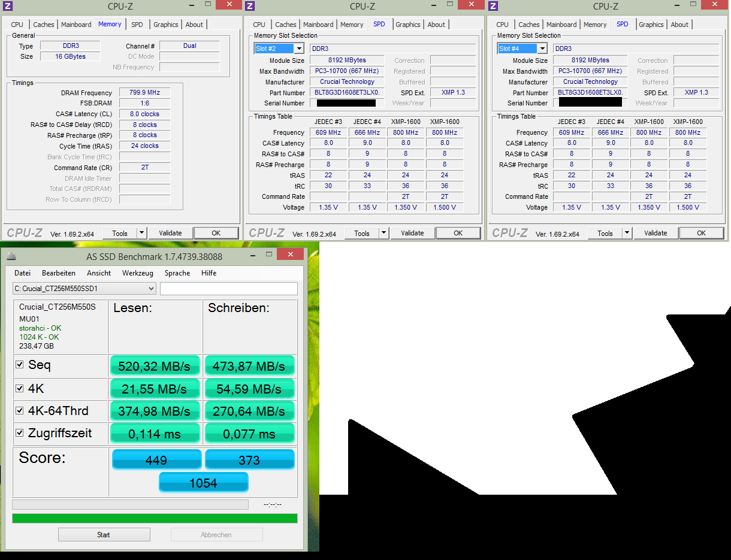The image size is (731, 560).
Task: Click the 4K-64Thrd write result 270,64 MB/s
Action: coord(249,411)
